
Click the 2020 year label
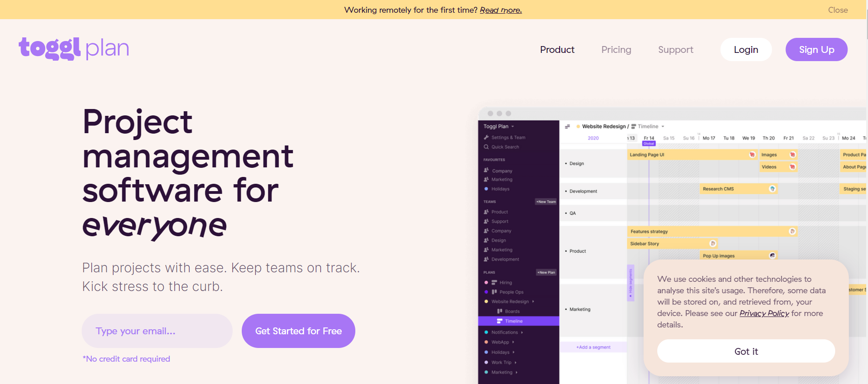pyautogui.click(x=593, y=138)
